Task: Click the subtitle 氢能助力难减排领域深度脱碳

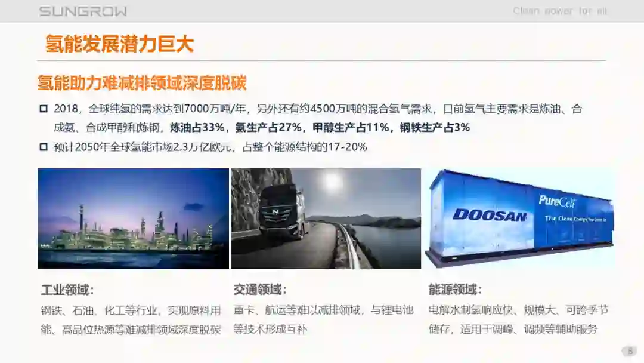Action: (x=142, y=83)
